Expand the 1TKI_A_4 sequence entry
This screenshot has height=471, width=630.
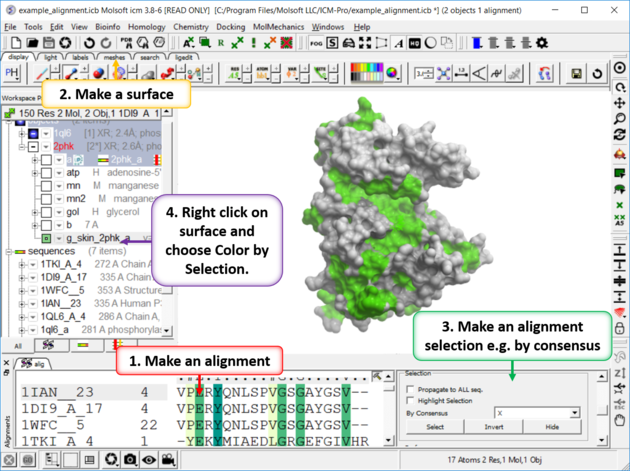pyautogui.click(x=22, y=264)
